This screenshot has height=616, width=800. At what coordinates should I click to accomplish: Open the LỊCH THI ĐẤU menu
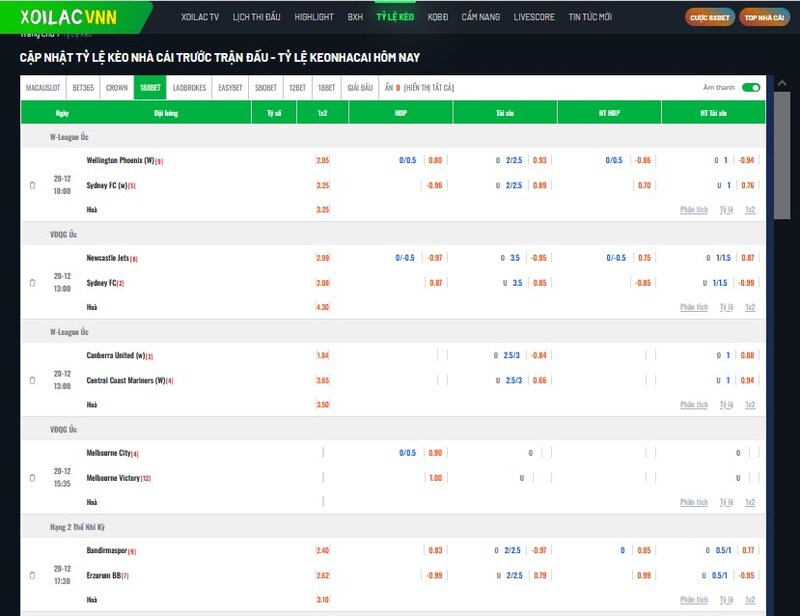(256, 18)
